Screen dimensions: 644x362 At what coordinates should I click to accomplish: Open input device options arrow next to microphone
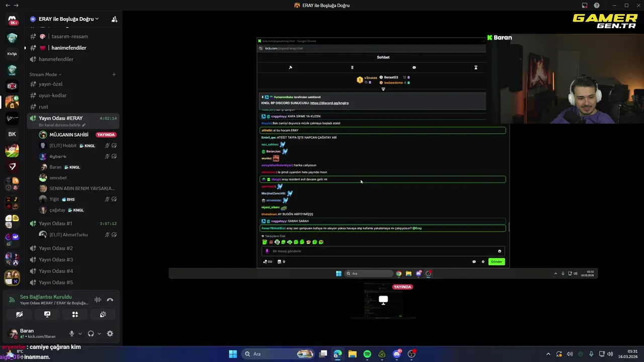coord(80,333)
